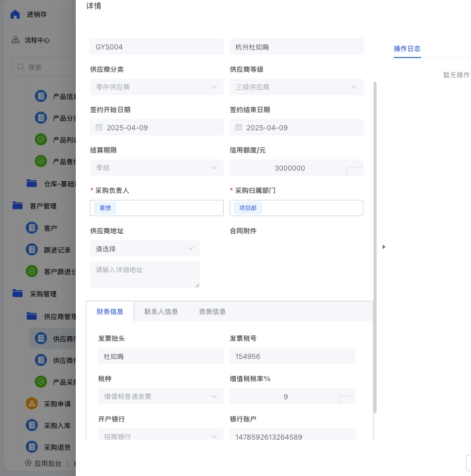471x476 pixels.
Task: Click calendar icon in 签约开始日期 field
Action: click(99, 128)
